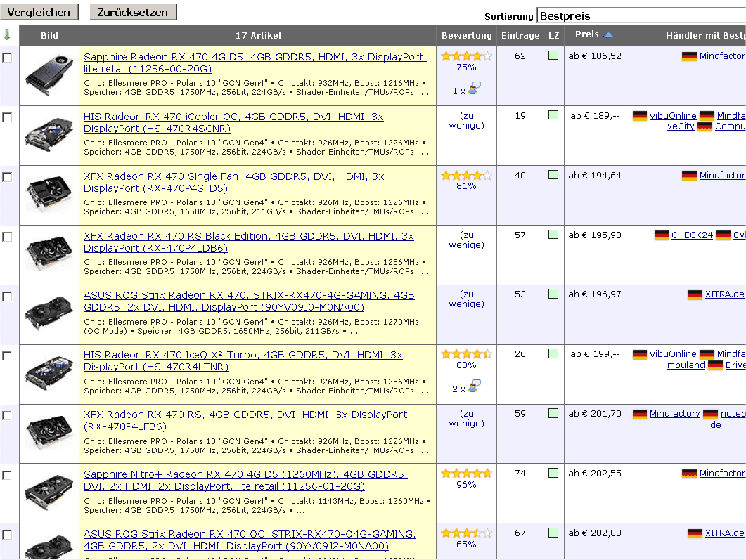This screenshot has height=560, width=746.
Task: Tick compare checkbox for Sapphire Nitro+ RX 470
Action: (x=7, y=475)
